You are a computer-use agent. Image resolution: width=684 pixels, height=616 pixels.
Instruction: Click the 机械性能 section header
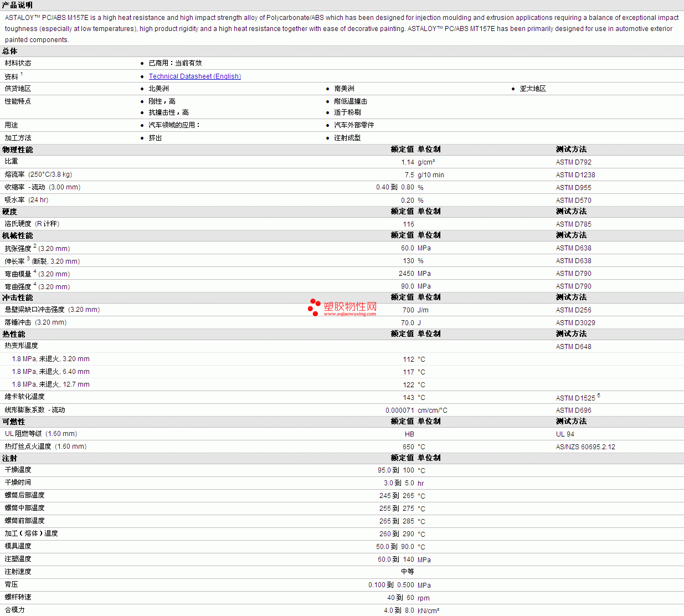pyautogui.click(x=18, y=236)
